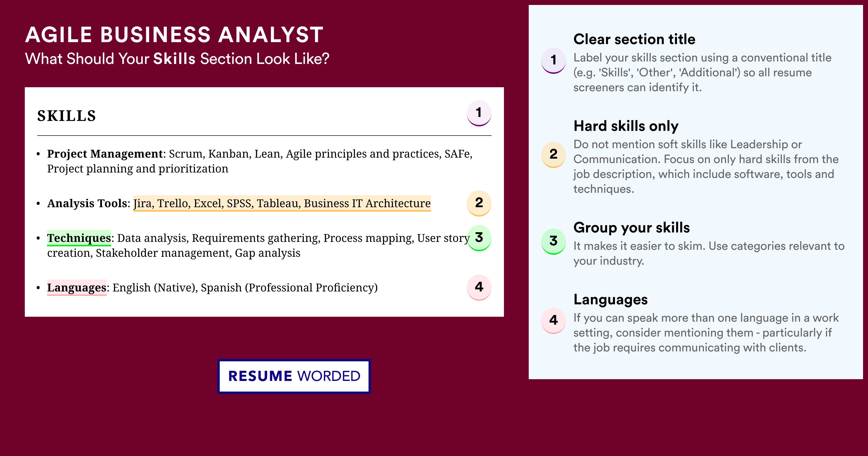Click the highlighted Languages label in resume
Screen dimensions: 868x456
77,288
